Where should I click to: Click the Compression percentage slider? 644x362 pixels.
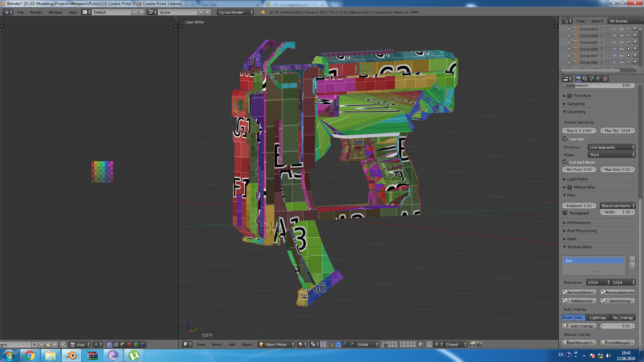[598, 86]
